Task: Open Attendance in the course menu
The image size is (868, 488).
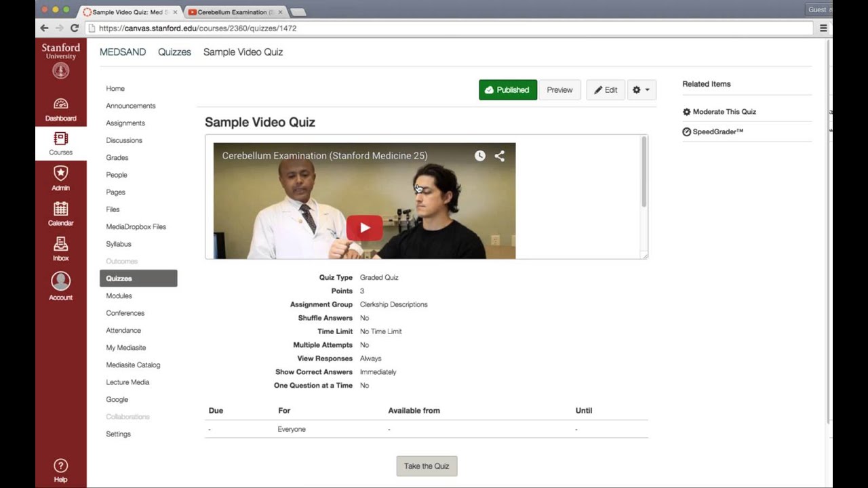Action: pyautogui.click(x=123, y=331)
